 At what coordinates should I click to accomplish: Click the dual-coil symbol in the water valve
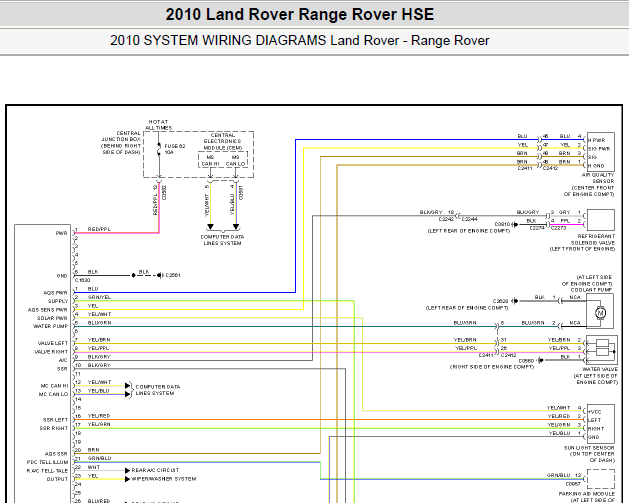coord(603,348)
